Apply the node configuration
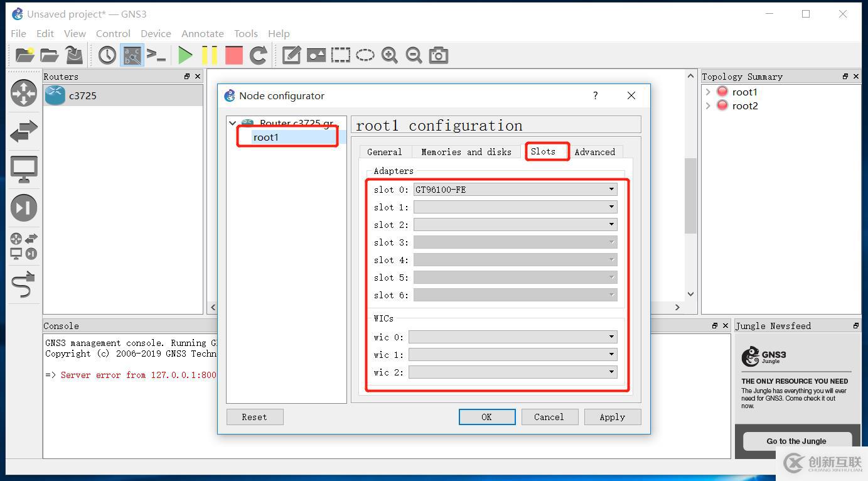The width and height of the screenshot is (868, 481). (613, 417)
